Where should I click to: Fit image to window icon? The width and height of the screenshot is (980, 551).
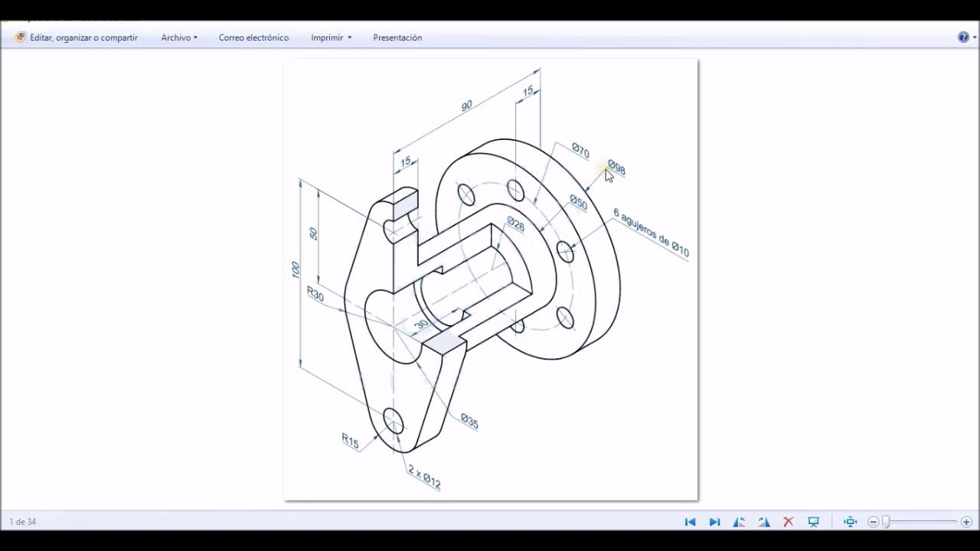pos(850,522)
